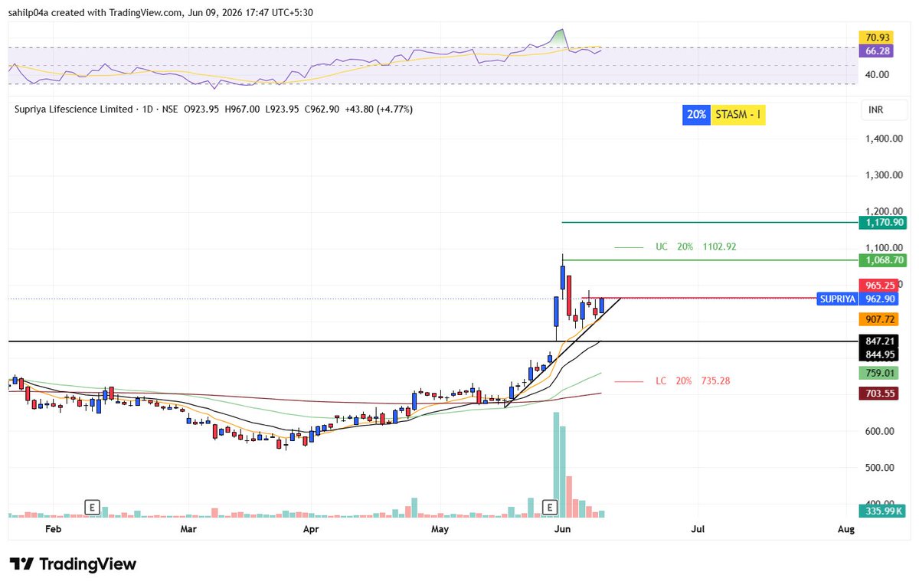Select the blue 962.90 last price label
919x588 pixels.
coord(878,299)
